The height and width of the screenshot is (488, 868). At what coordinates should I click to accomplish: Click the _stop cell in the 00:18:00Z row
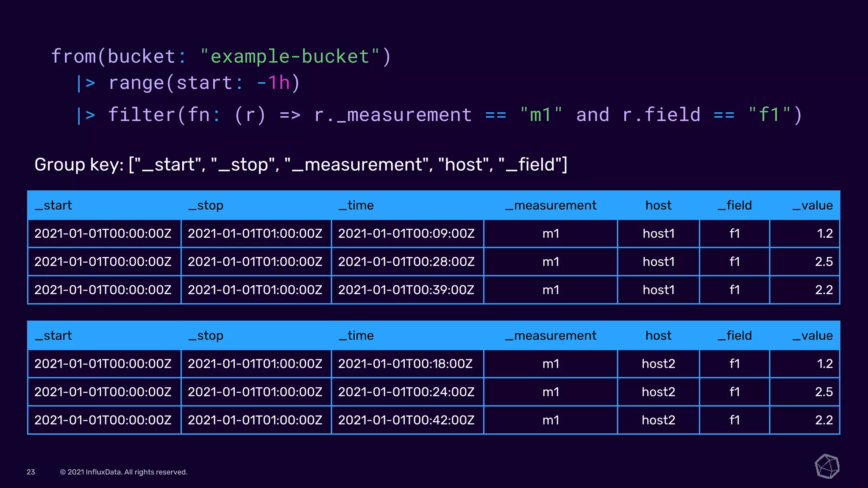coord(255,363)
